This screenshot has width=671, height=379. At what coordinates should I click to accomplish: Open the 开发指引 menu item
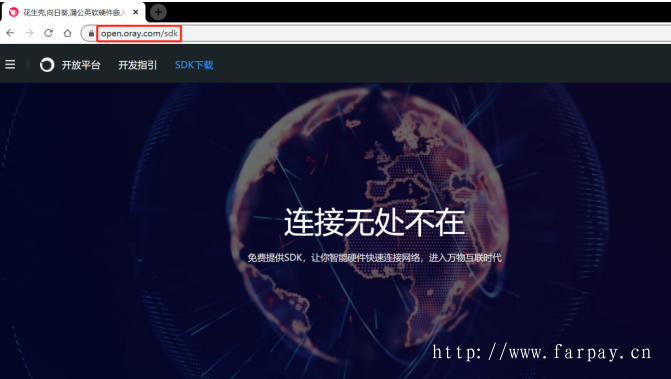[x=137, y=65]
